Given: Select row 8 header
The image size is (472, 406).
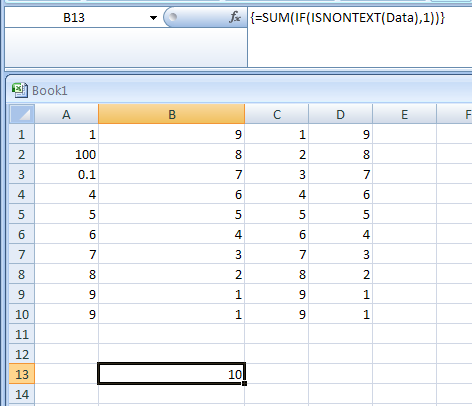Looking at the screenshot, I should [22, 274].
